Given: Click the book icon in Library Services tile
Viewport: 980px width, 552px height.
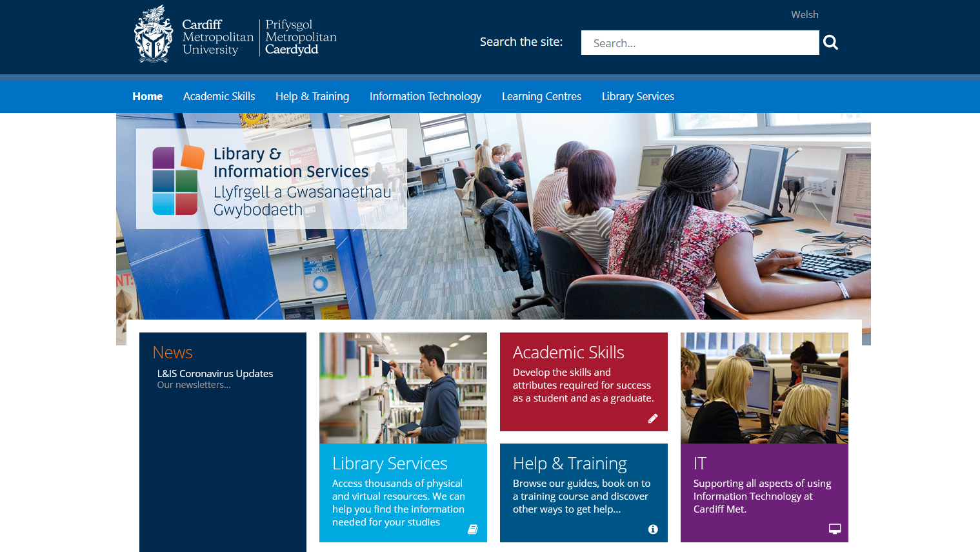Looking at the screenshot, I should tap(472, 529).
